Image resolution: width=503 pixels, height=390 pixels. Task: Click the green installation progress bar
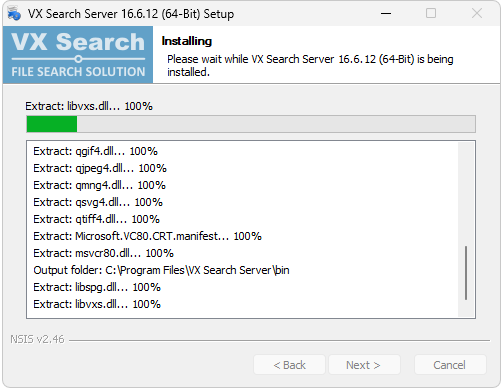(251, 124)
